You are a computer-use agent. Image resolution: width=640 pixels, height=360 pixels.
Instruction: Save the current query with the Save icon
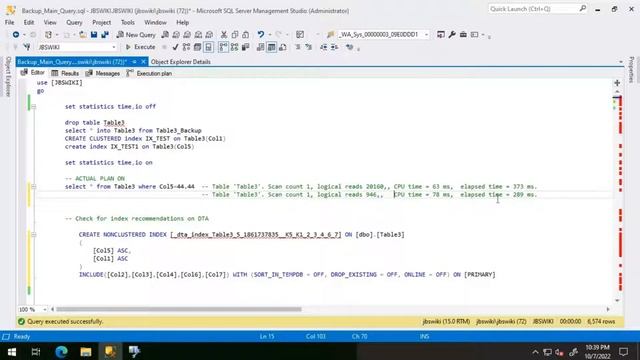click(x=94, y=35)
